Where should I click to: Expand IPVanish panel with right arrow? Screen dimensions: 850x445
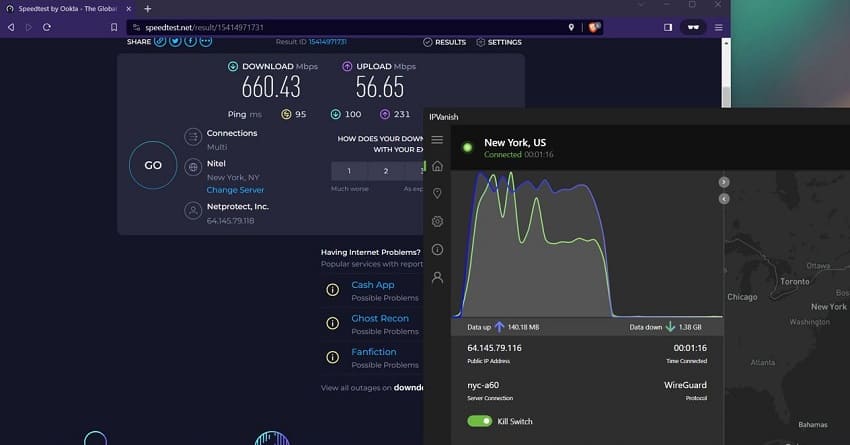click(x=724, y=182)
